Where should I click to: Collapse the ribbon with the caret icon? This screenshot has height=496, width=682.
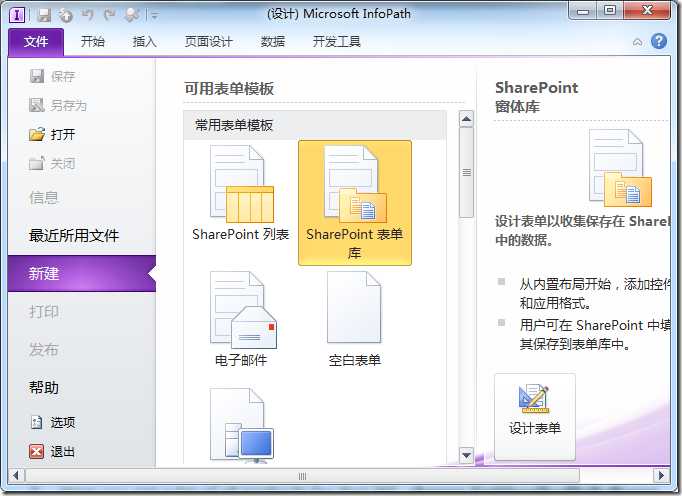point(638,42)
